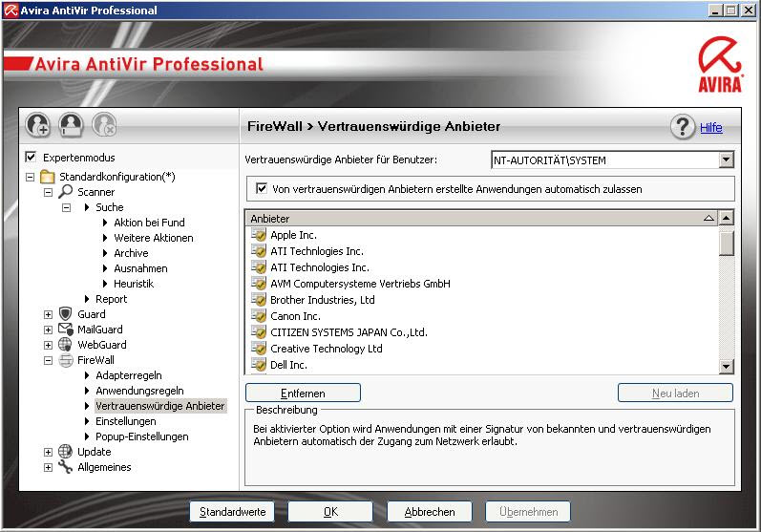This screenshot has width=761, height=532.
Task: Click the Scanner magnifier icon
Action: [x=65, y=191]
